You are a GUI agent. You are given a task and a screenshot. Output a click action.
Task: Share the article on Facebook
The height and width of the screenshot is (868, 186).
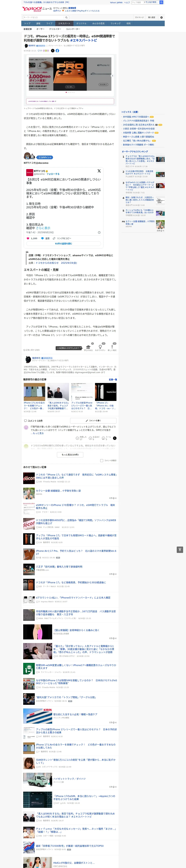(x=57, y=50)
